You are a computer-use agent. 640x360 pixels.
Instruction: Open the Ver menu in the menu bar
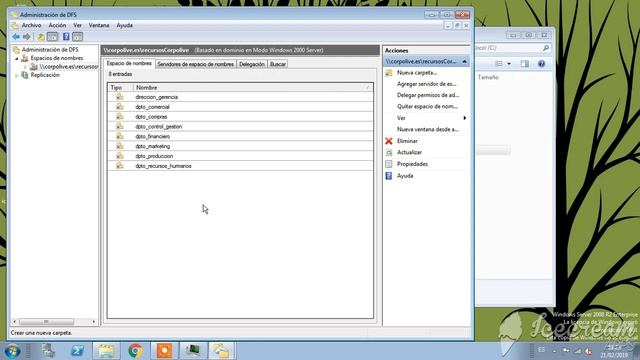pyautogui.click(x=78, y=25)
